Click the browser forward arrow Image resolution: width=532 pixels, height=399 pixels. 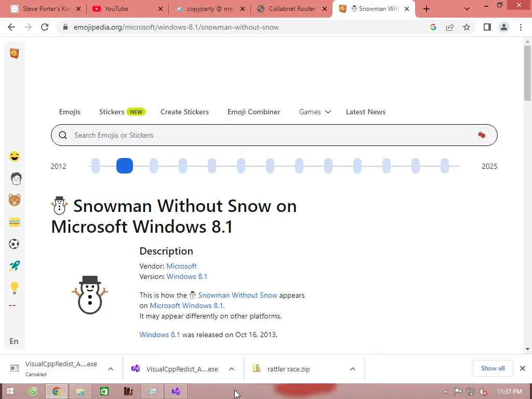coord(28,27)
